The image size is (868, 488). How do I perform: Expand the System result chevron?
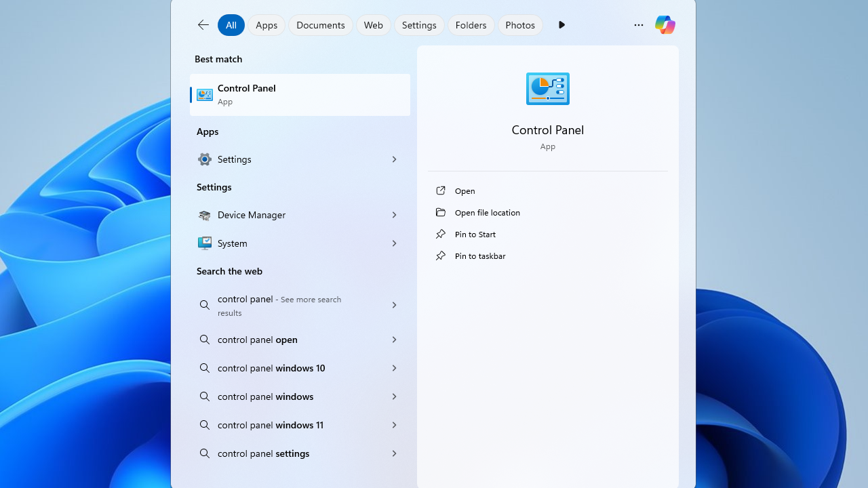click(x=393, y=243)
